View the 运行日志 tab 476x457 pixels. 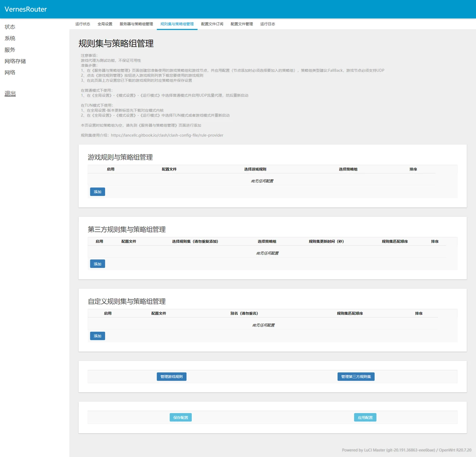(267, 24)
